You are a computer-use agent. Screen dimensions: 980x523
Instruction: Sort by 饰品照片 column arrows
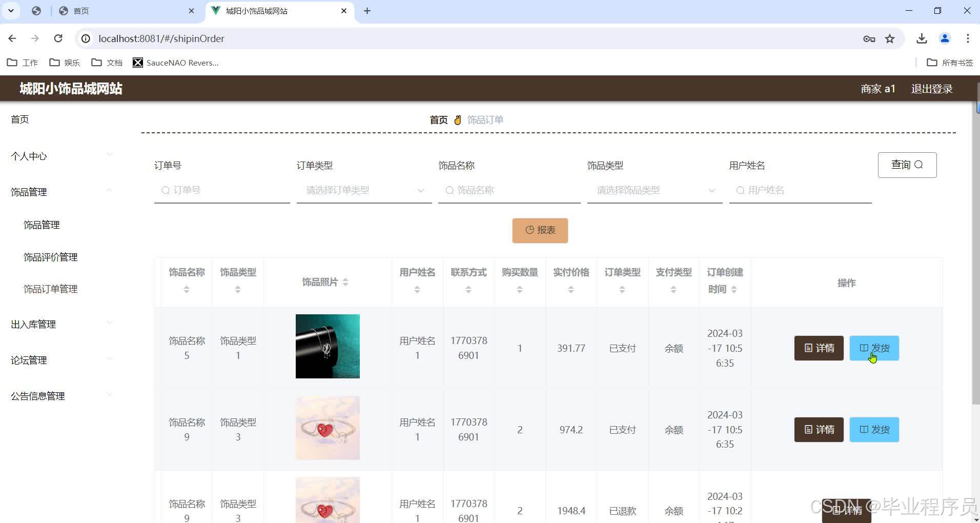click(345, 282)
